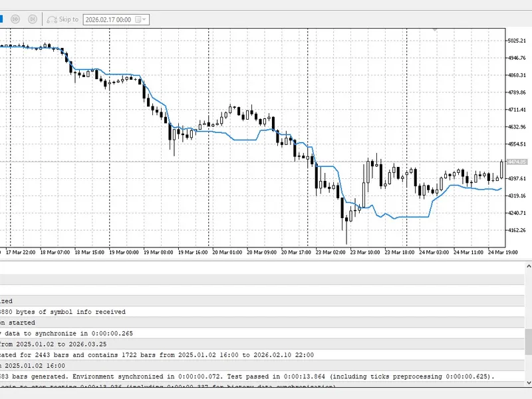Click the 4946.76 price scale label

point(517,58)
